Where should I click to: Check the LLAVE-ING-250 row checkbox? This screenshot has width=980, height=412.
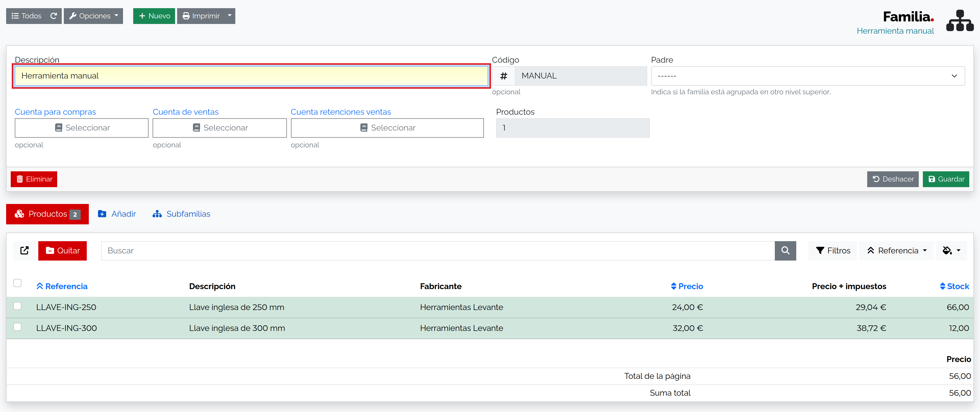point(17,306)
